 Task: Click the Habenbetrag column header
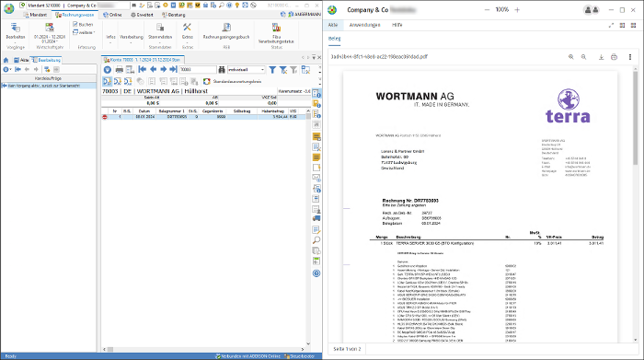272,111
